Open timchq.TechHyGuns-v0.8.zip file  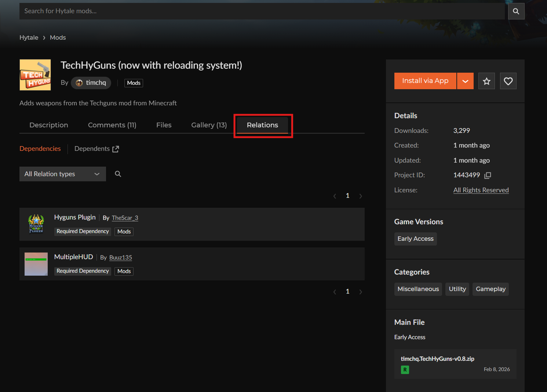coord(438,359)
